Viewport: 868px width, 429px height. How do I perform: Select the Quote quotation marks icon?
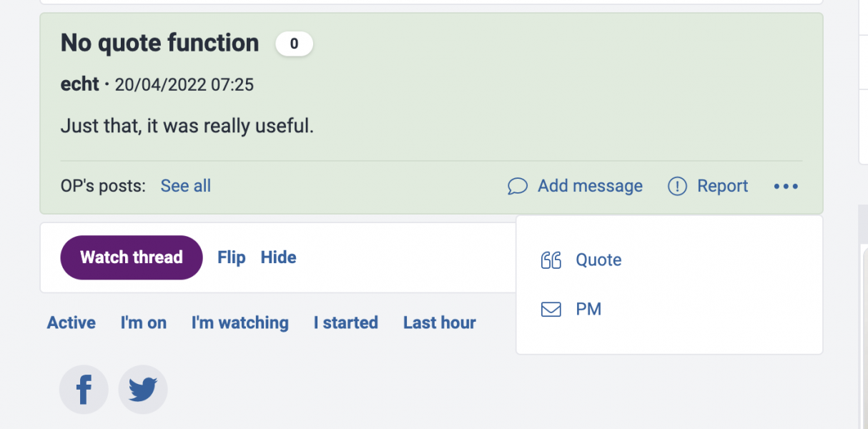tap(551, 260)
